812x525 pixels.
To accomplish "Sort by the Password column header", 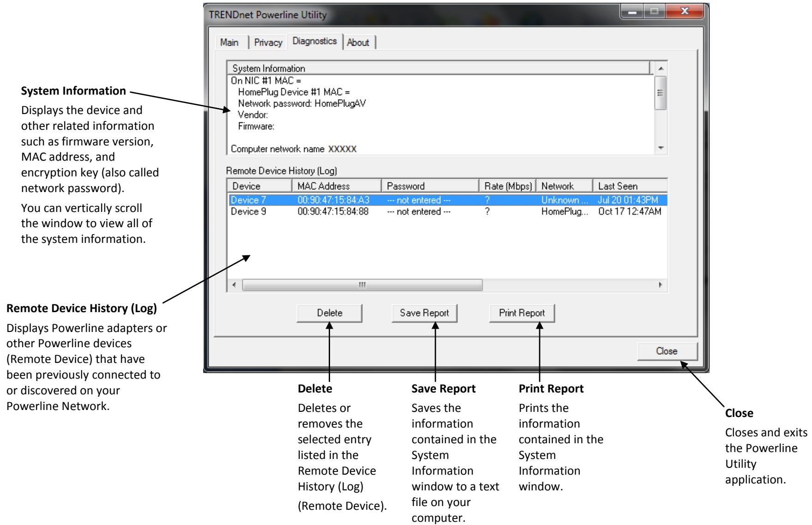I will pyautogui.click(x=430, y=186).
